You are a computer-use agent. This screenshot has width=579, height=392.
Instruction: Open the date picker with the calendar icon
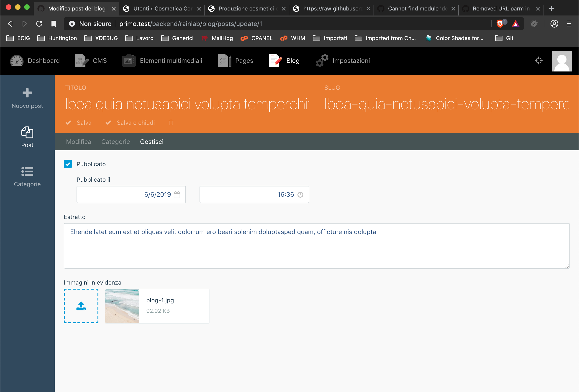(177, 194)
